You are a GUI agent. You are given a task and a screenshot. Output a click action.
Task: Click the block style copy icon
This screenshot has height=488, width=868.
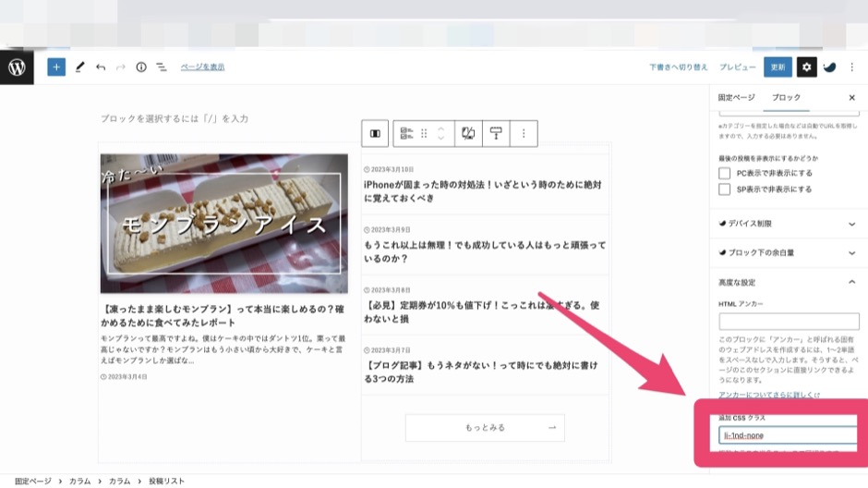click(x=468, y=133)
